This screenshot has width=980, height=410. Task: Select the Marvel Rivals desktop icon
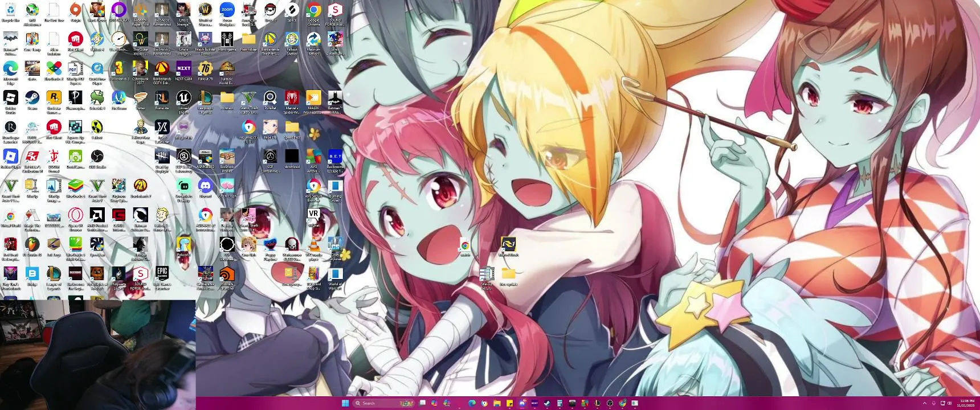click(x=508, y=247)
